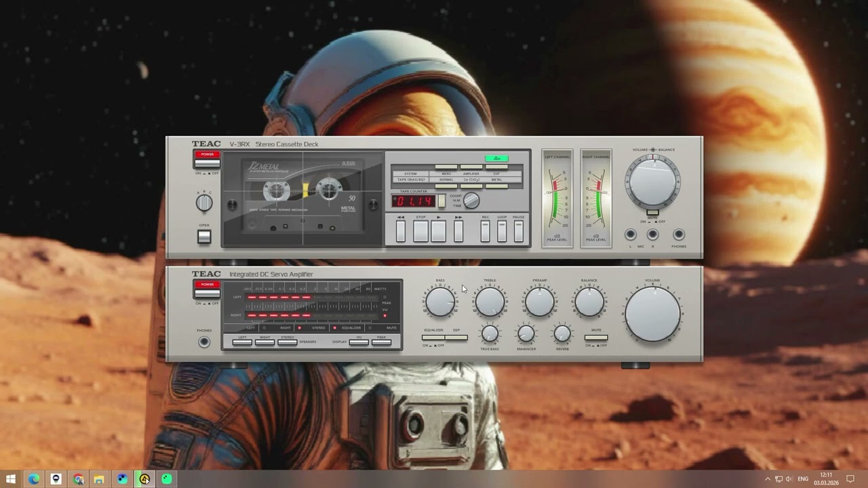Click the tape counter reset button

point(441,201)
